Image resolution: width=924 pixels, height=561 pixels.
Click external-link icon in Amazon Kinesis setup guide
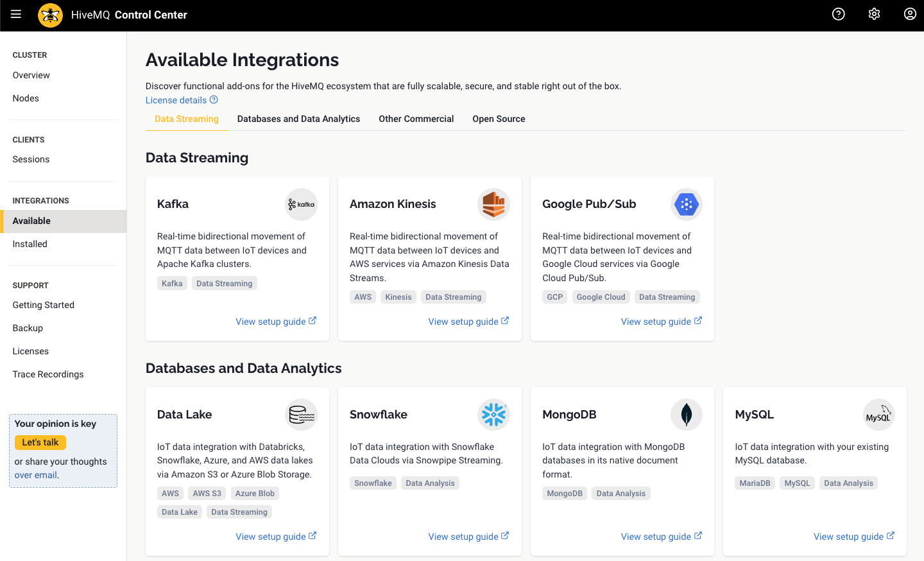[x=505, y=320]
